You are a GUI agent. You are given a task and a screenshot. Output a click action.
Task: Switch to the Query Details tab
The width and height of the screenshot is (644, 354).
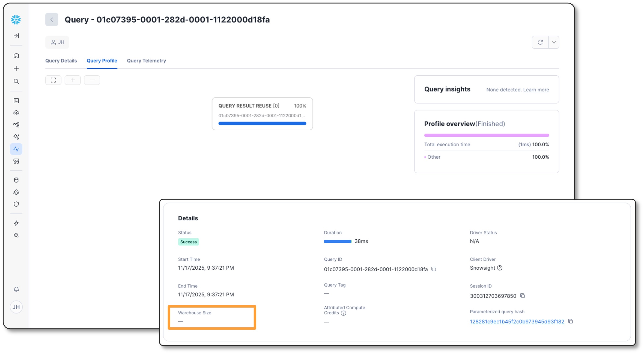[x=61, y=61]
